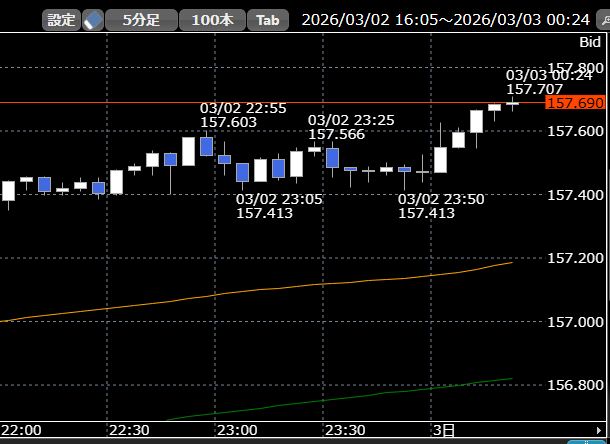Click the 157.000 price axis label

pos(576,322)
